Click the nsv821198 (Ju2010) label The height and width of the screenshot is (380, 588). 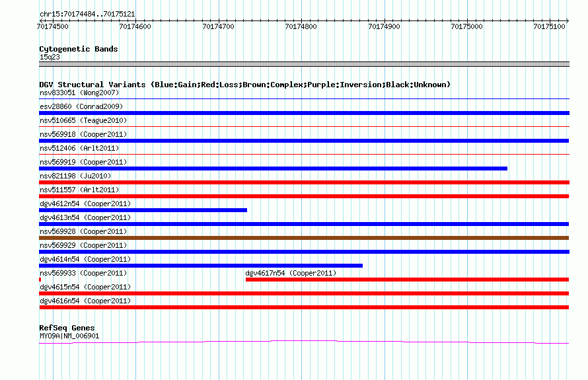(x=75, y=176)
